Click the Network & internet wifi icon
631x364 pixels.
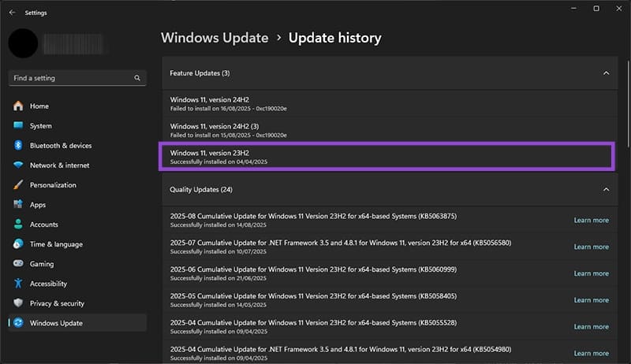18,165
